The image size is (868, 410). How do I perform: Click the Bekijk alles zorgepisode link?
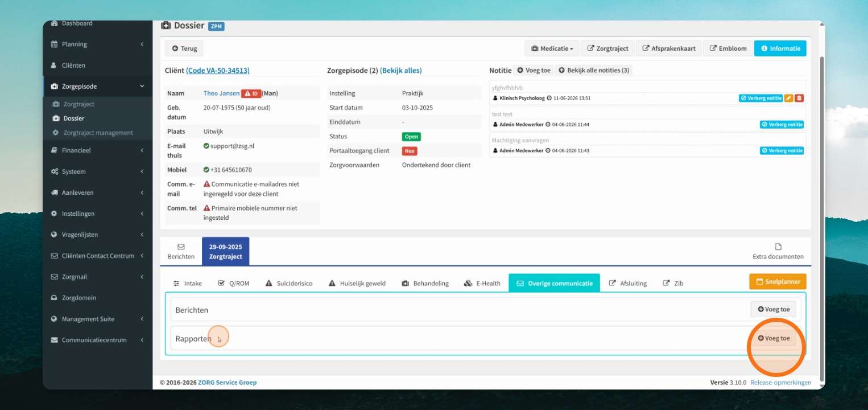coord(401,71)
